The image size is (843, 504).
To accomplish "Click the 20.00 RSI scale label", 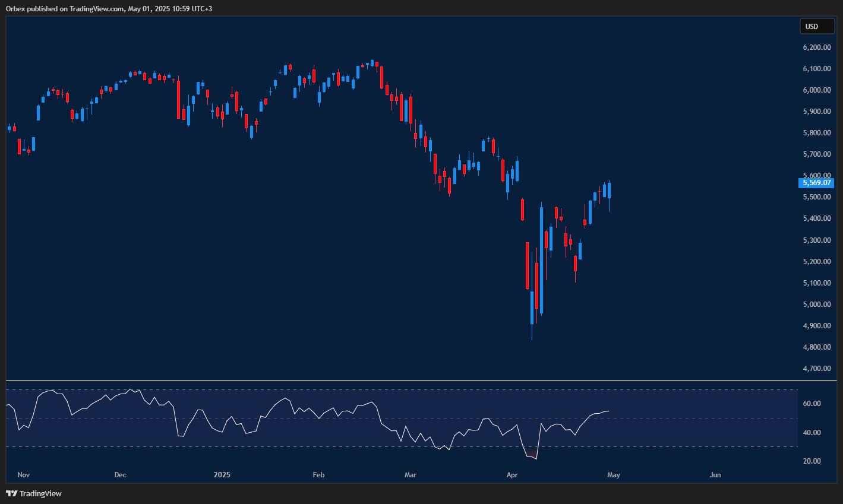I will (x=812, y=461).
